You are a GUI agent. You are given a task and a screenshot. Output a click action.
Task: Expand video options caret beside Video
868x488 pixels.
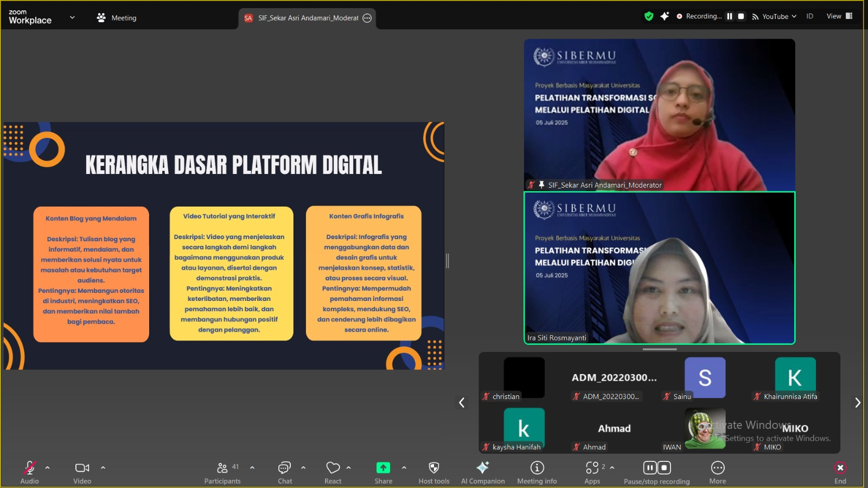tap(103, 467)
